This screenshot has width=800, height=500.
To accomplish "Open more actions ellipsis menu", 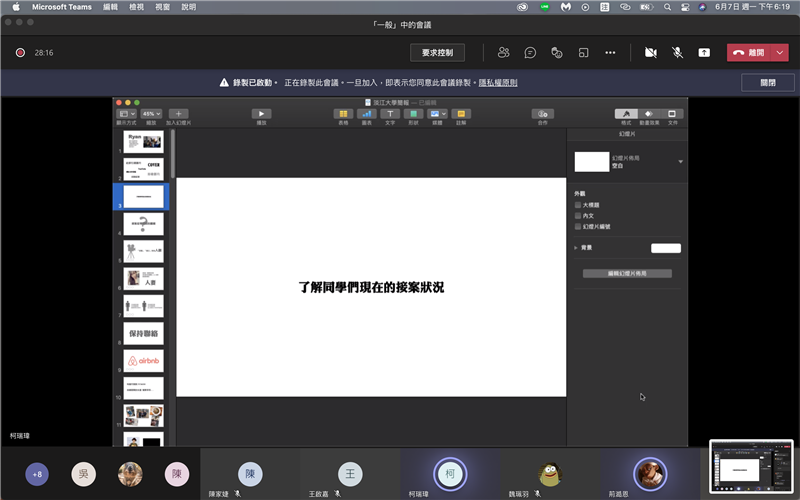I will click(610, 52).
